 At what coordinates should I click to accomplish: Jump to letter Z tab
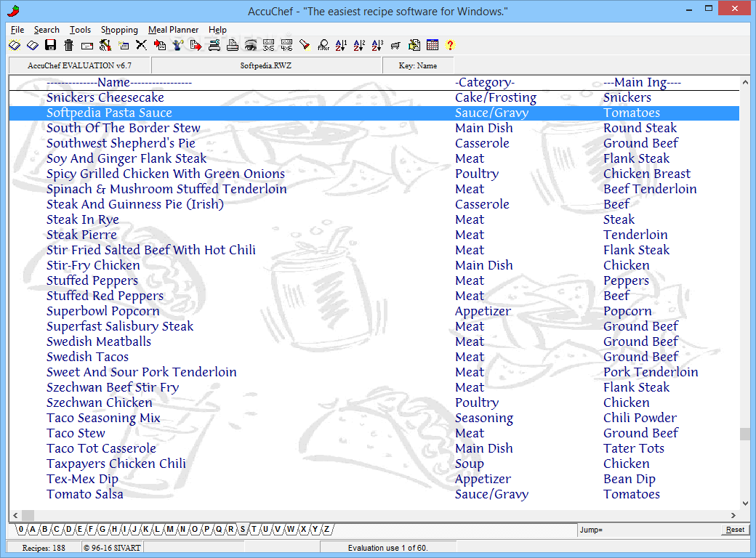point(326,529)
